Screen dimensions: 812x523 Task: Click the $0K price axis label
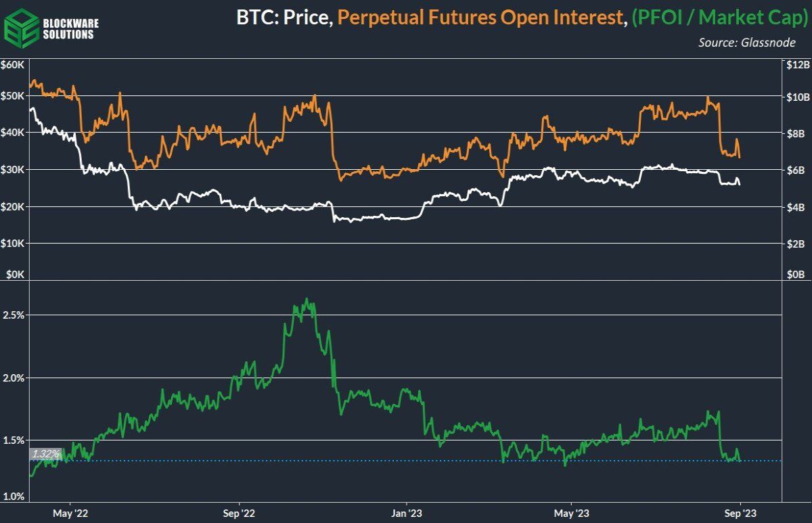(14, 275)
